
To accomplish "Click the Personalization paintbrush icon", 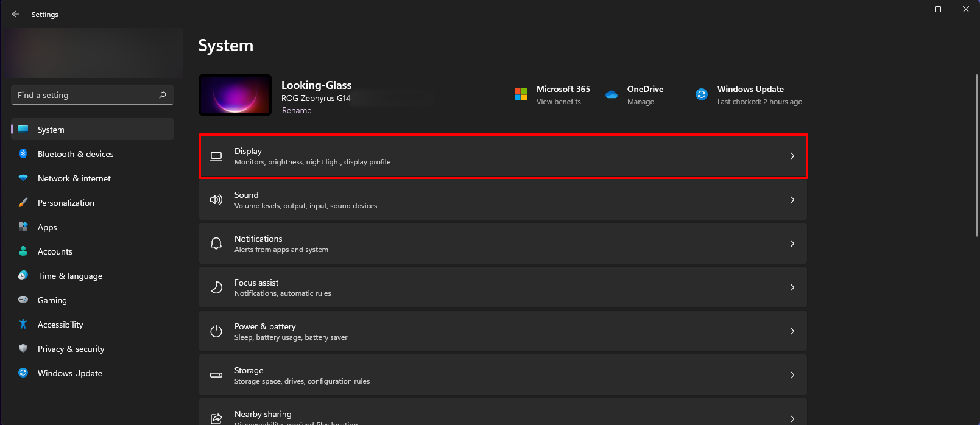I will point(23,202).
